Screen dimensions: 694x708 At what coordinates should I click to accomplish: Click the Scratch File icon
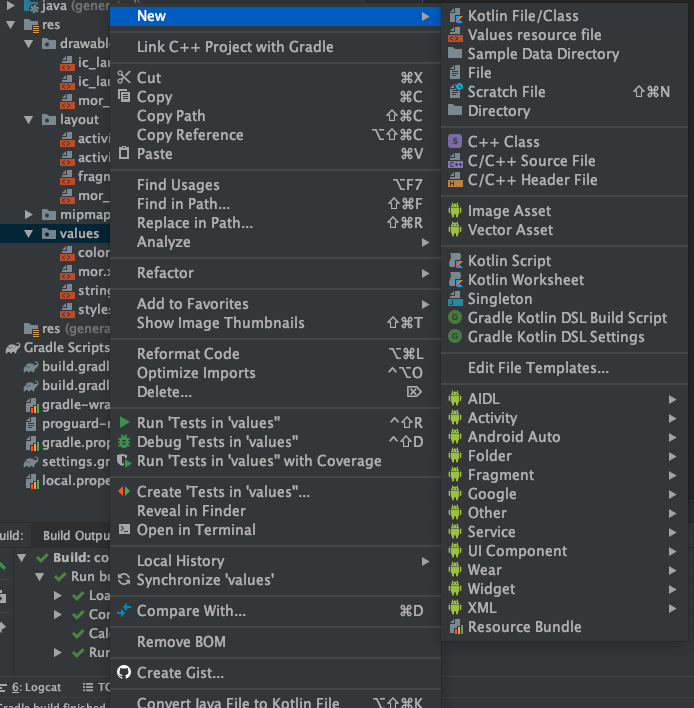click(x=455, y=92)
